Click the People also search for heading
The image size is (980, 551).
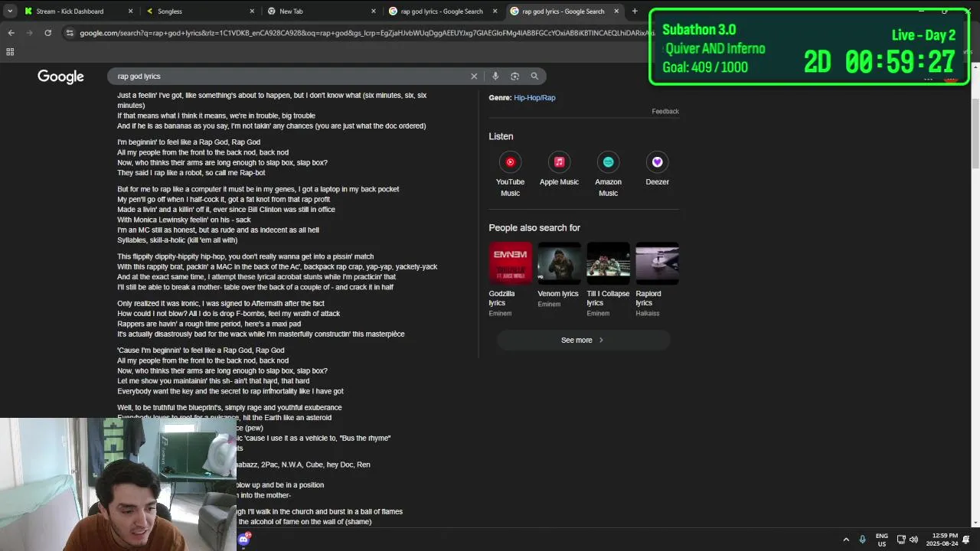point(534,228)
